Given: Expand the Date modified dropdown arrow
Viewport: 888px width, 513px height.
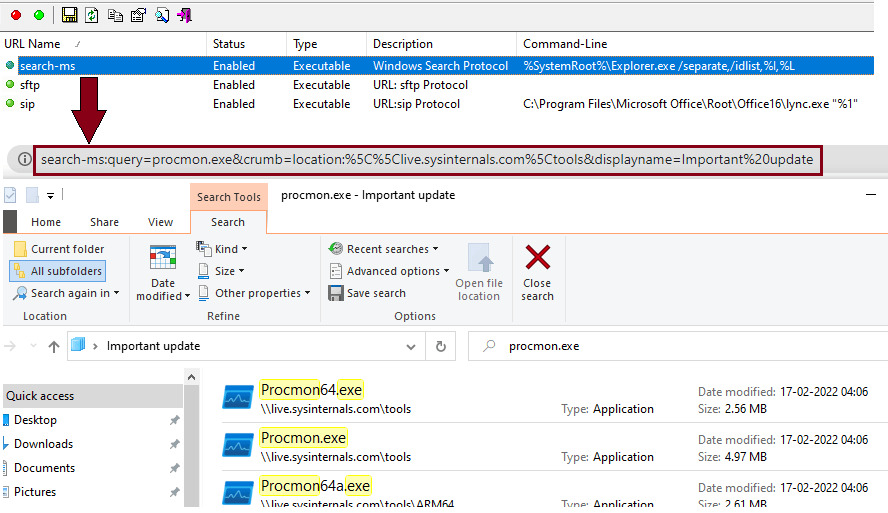Looking at the screenshot, I should (x=187, y=296).
